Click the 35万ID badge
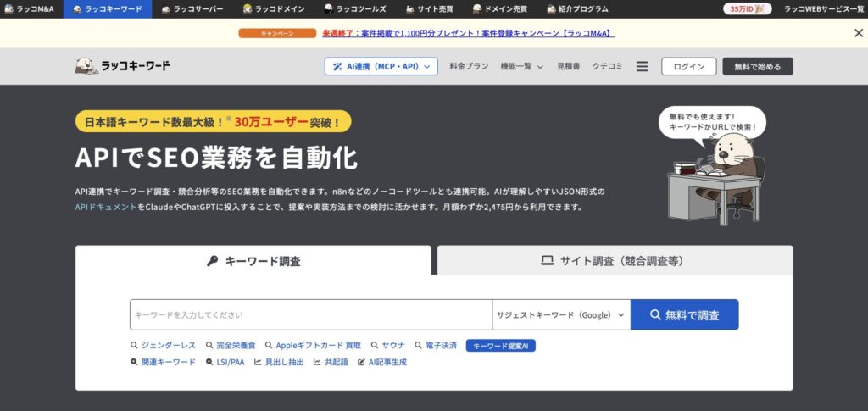Screen dimensions: 868x411 (x=748, y=8)
